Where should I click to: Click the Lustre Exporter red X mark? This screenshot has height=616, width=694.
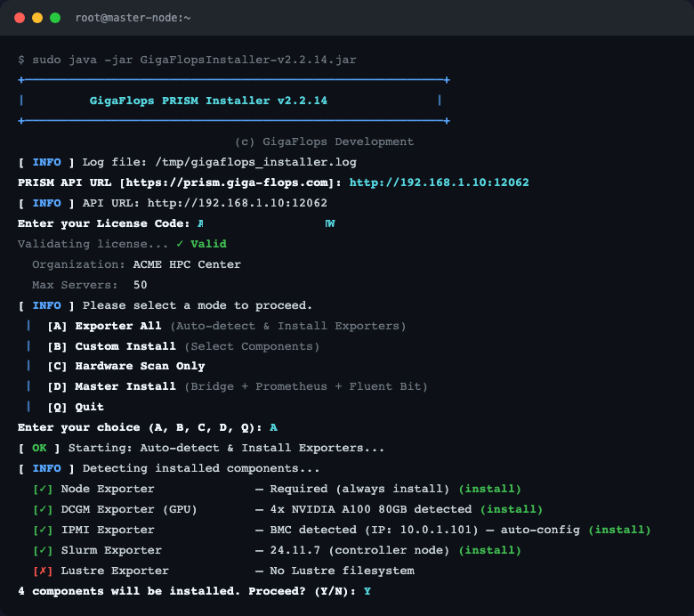pyautogui.click(x=43, y=571)
